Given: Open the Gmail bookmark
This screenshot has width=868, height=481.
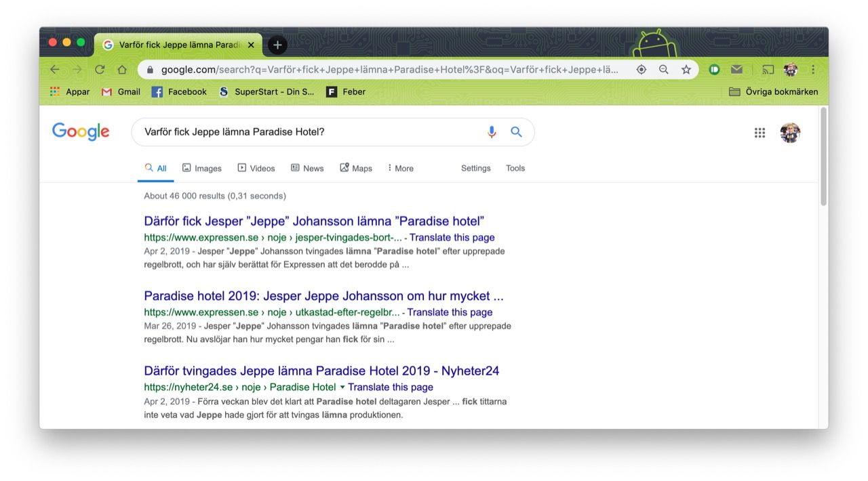Looking at the screenshot, I should click(x=121, y=91).
